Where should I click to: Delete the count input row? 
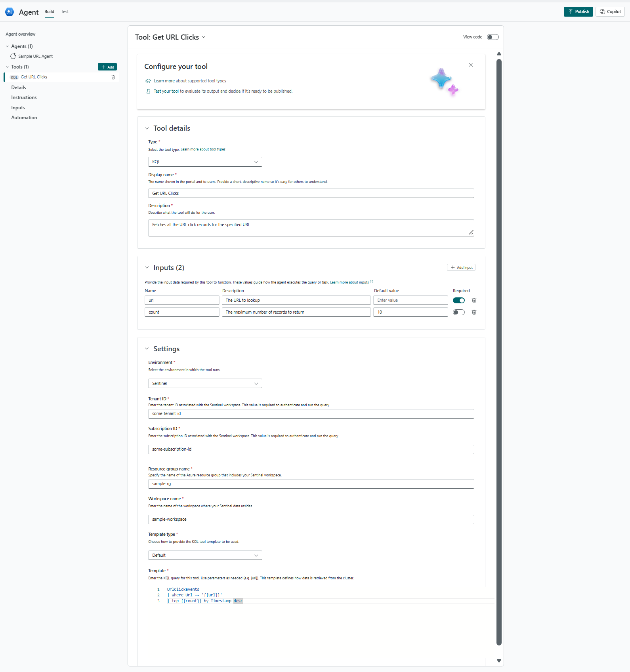pos(474,312)
